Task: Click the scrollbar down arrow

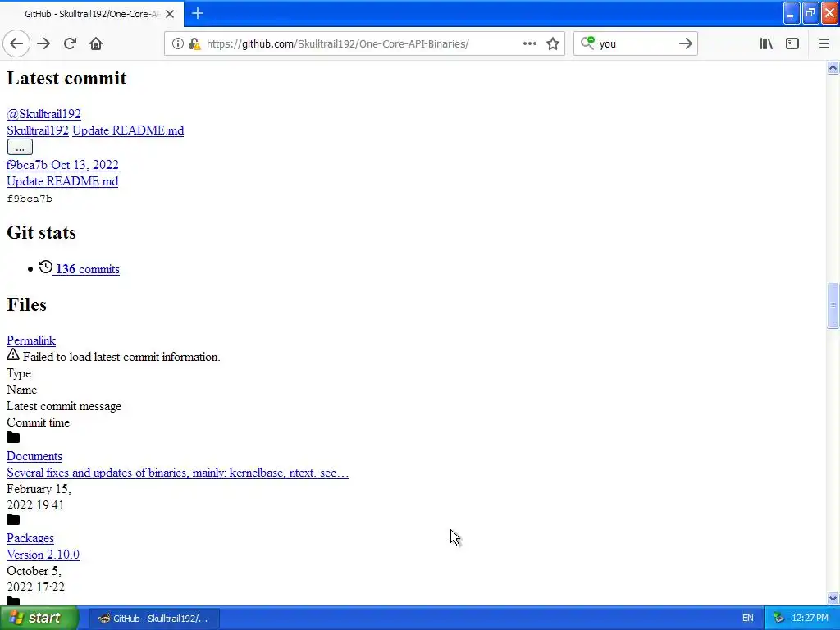Action: pyautogui.click(x=833, y=598)
